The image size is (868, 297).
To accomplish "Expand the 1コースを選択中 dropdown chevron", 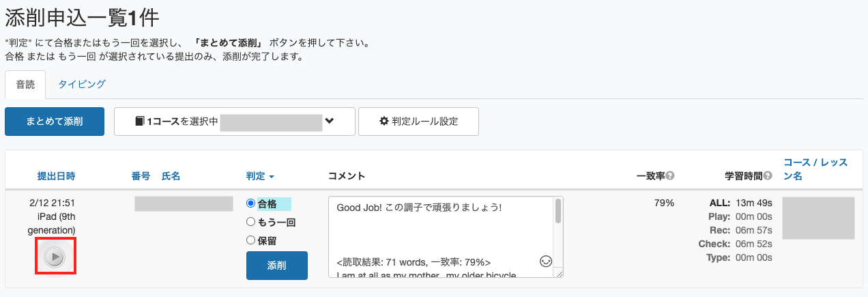I will click(x=330, y=122).
